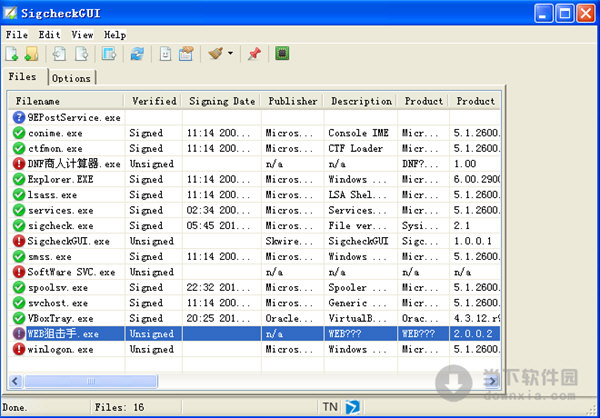The width and height of the screenshot is (600, 418).
Task: Click the TN label in the status bar
Action: click(330, 407)
